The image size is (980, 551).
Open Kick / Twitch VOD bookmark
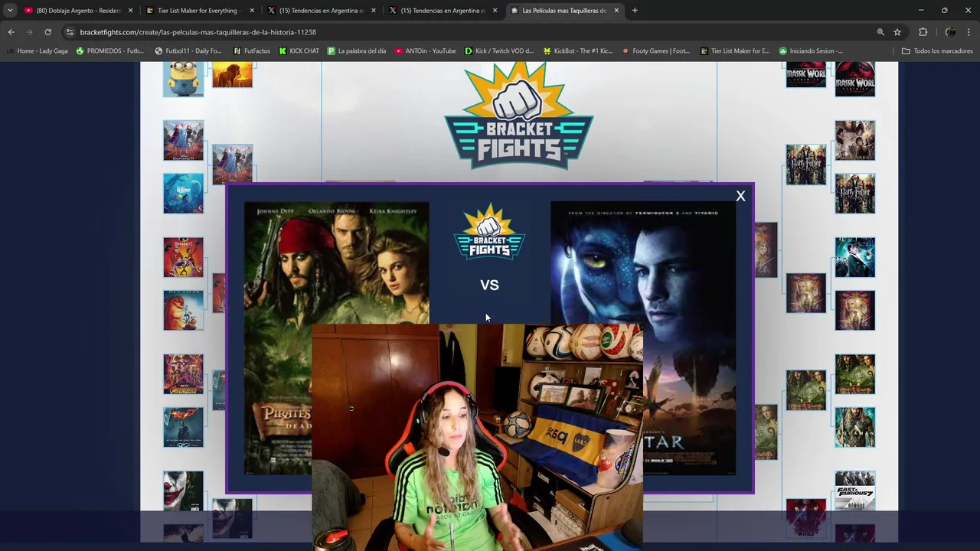pos(499,51)
